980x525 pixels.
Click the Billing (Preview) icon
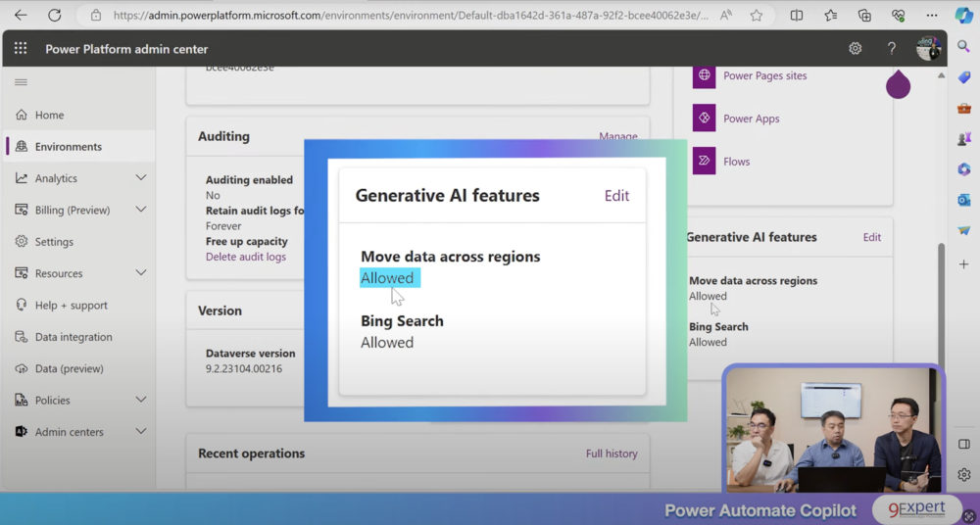tap(22, 210)
